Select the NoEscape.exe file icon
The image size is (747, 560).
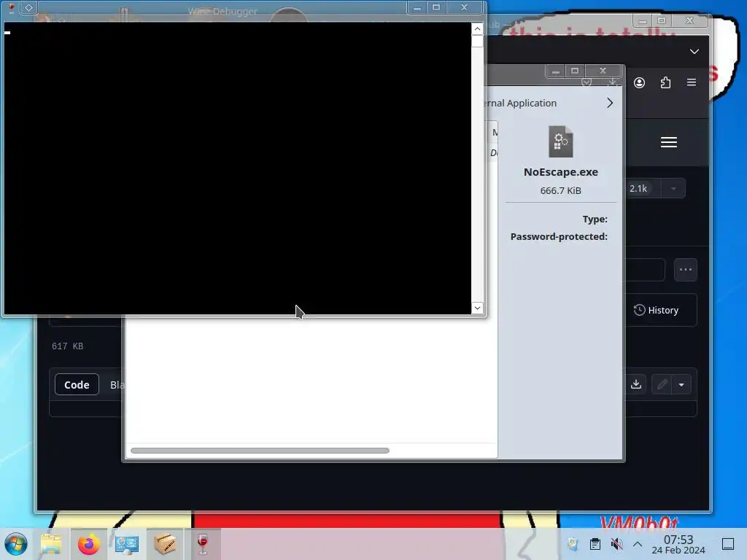click(x=561, y=141)
